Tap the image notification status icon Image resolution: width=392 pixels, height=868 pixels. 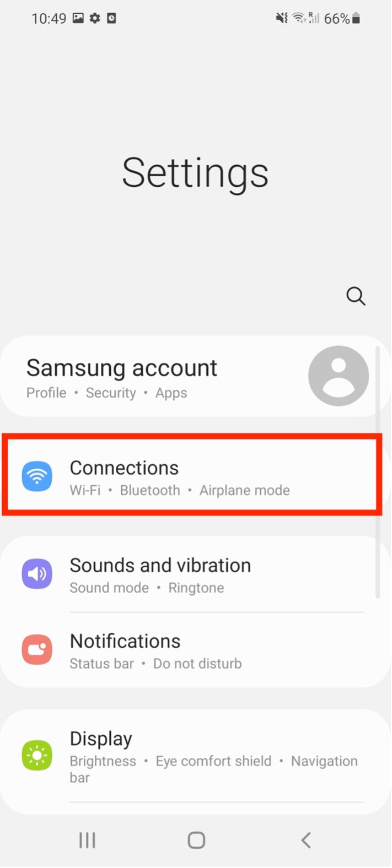[x=78, y=18]
